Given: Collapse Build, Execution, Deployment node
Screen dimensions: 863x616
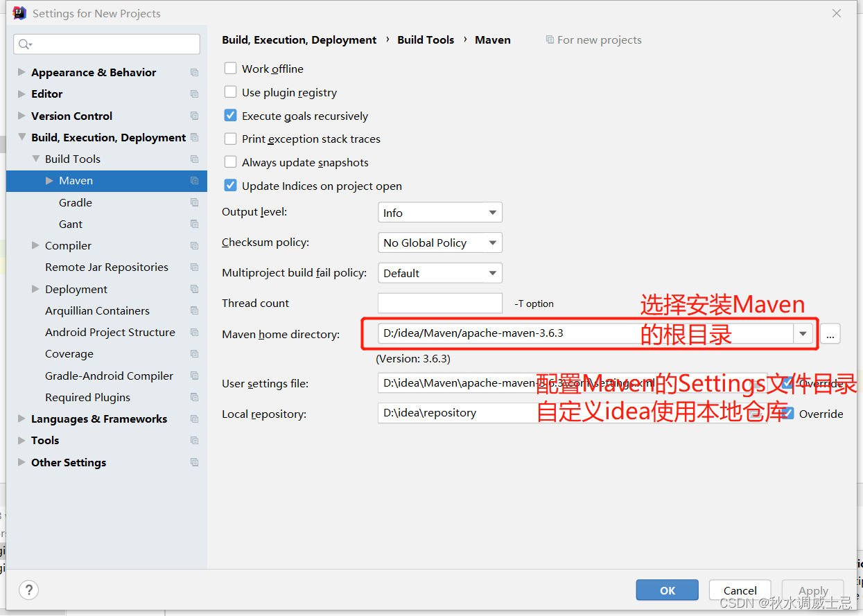Looking at the screenshot, I should tap(21, 137).
